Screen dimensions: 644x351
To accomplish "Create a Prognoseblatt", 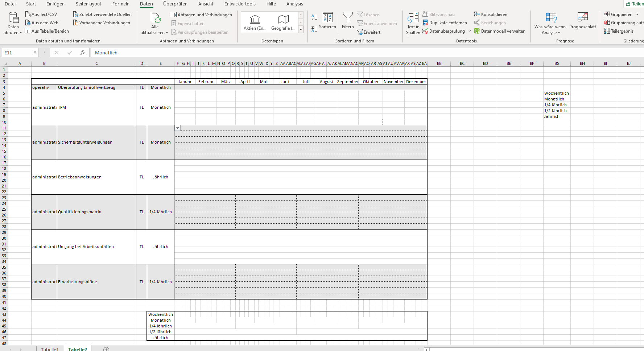I will coord(583,21).
